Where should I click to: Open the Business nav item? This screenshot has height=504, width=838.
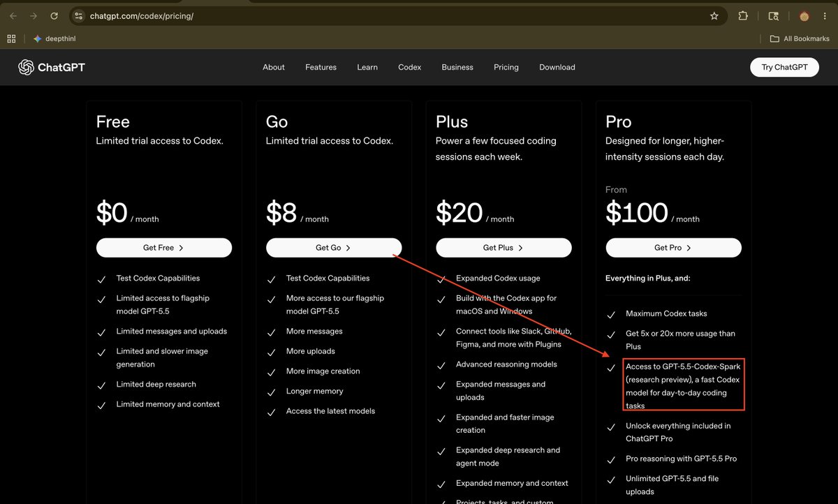coord(457,67)
